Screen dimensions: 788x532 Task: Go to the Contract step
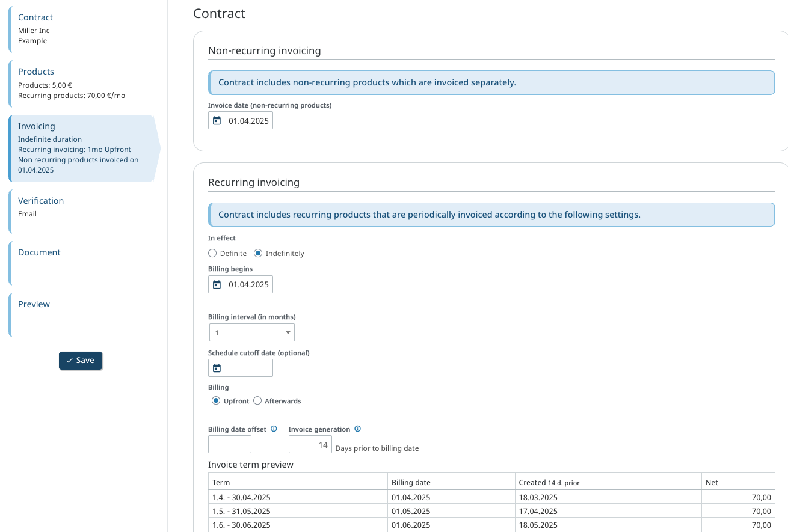(x=82, y=29)
